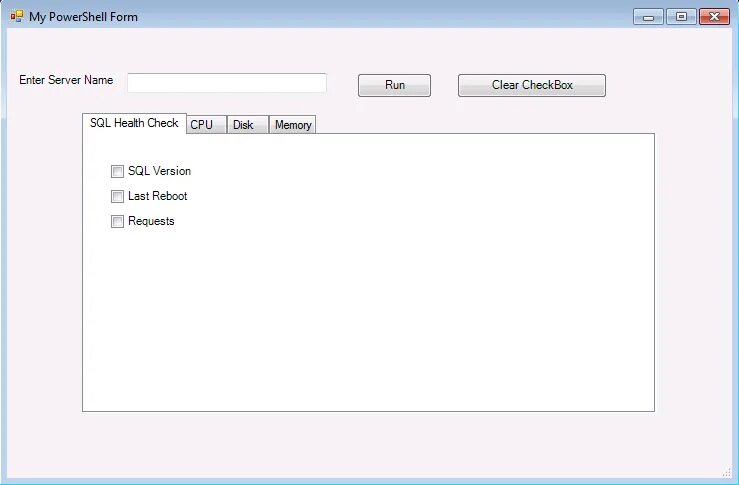Click the "Enter Server Name" label
739x485 pixels.
pos(66,80)
